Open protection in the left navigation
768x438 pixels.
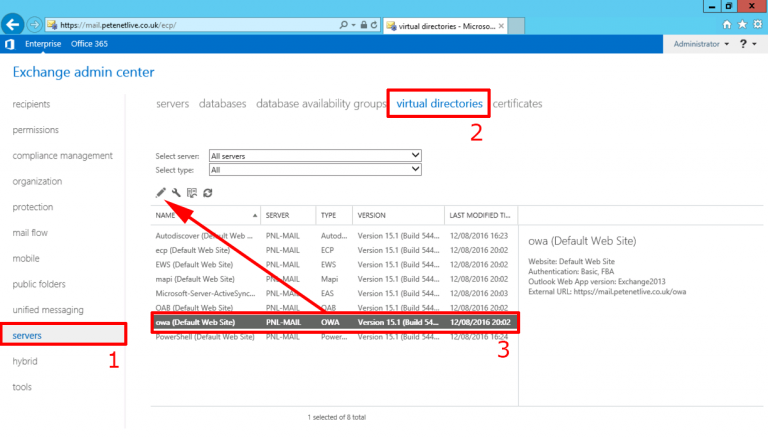tap(33, 207)
